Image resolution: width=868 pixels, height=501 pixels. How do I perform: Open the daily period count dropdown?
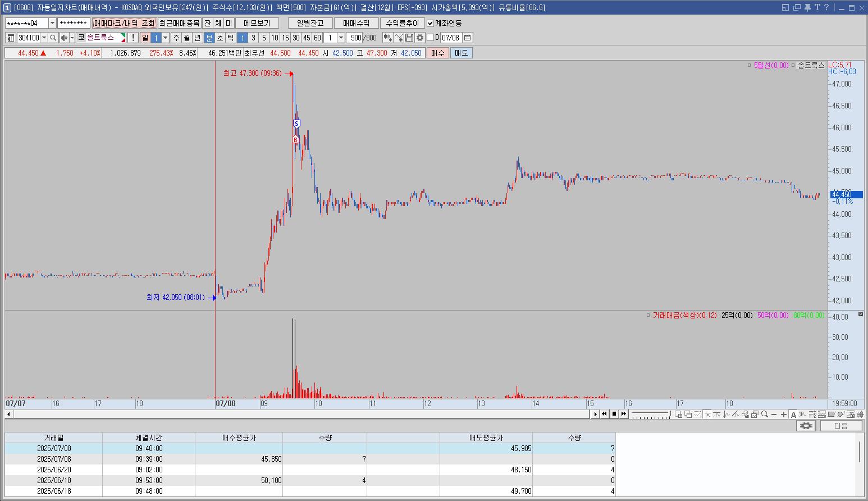(x=165, y=38)
